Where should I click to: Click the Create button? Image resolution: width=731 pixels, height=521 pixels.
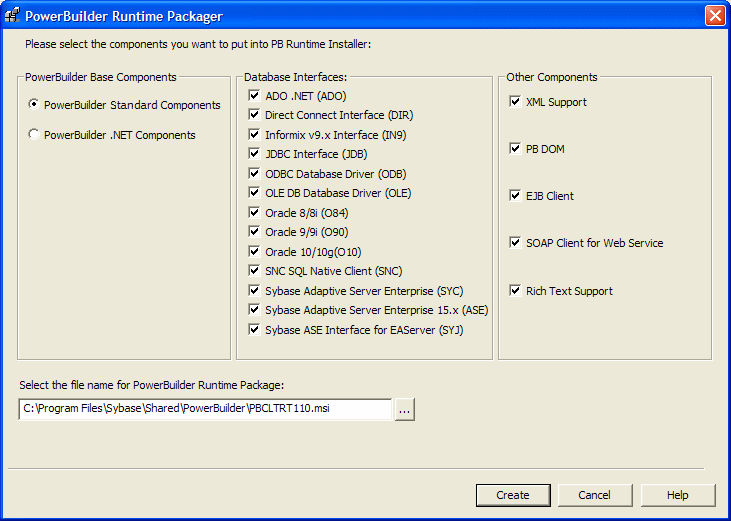click(513, 495)
